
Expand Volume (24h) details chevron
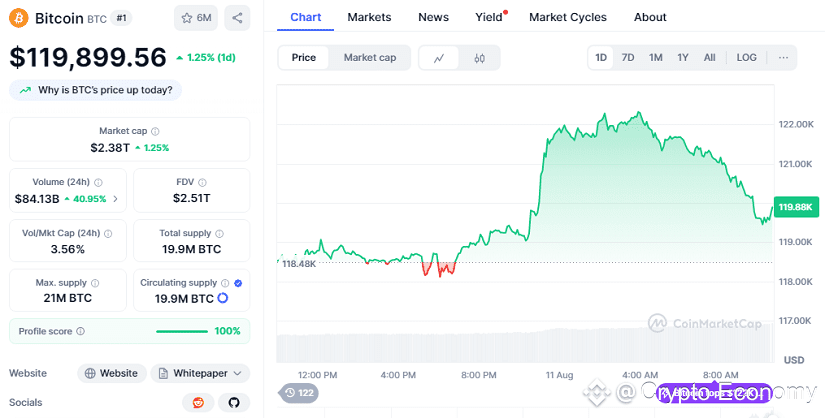116,199
